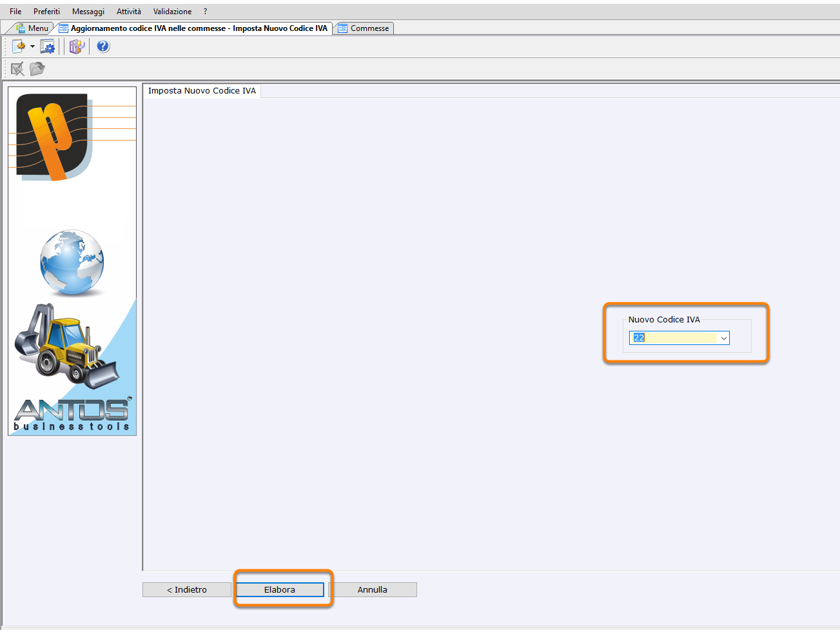Switch to the Menu tab
This screenshot has height=630, width=840.
coord(32,28)
